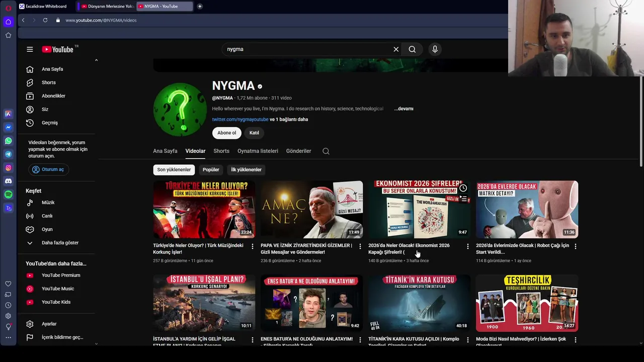This screenshot has width=644, height=362.
Task: Go back with the browser back arrow
Action: click(x=23, y=20)
